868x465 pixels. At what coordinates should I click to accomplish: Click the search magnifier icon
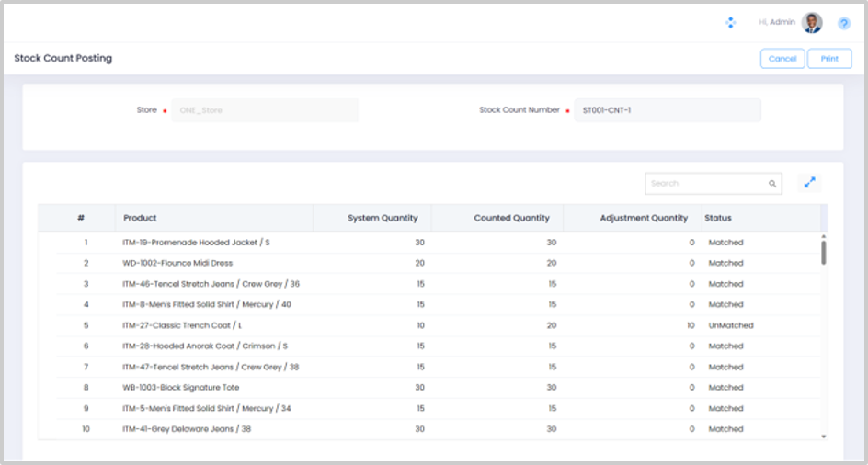tap(772, 184)
